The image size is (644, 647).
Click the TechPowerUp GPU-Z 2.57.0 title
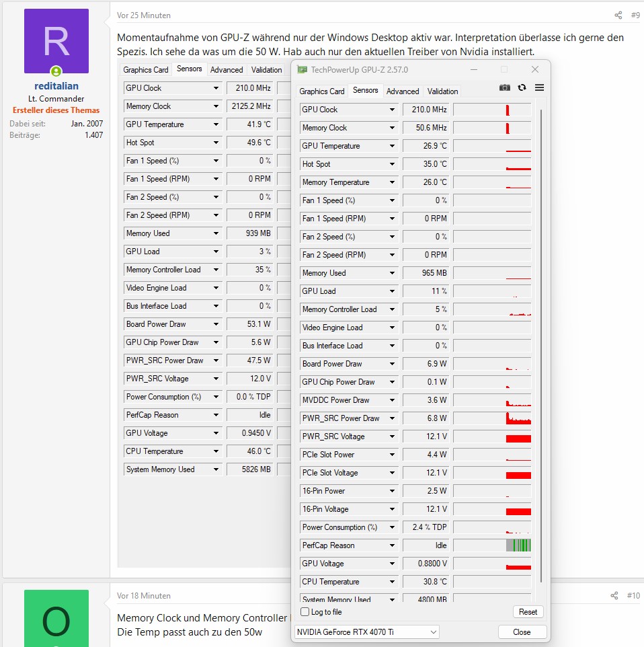point(360,70)
